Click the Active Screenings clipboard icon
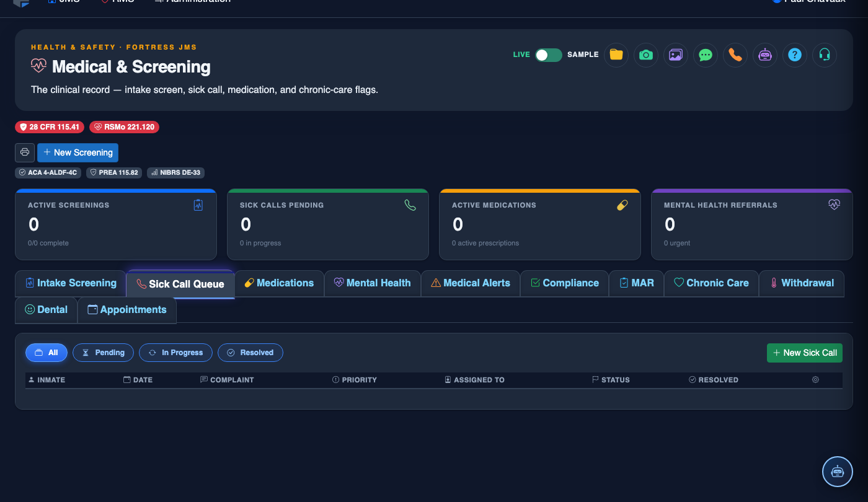The width and height of the screenshot is (868, 502). tap(198, 205)
